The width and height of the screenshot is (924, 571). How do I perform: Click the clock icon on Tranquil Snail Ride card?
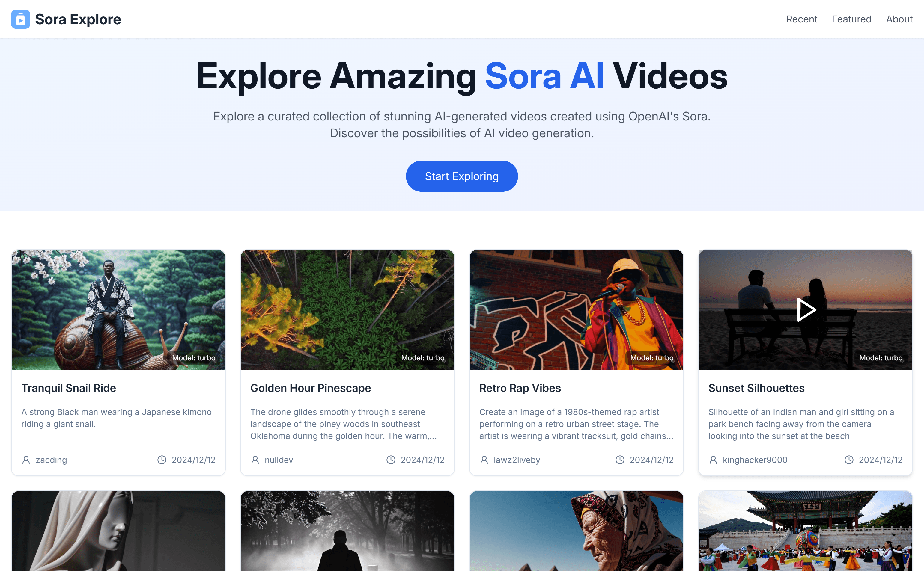[x=162, y=460]
